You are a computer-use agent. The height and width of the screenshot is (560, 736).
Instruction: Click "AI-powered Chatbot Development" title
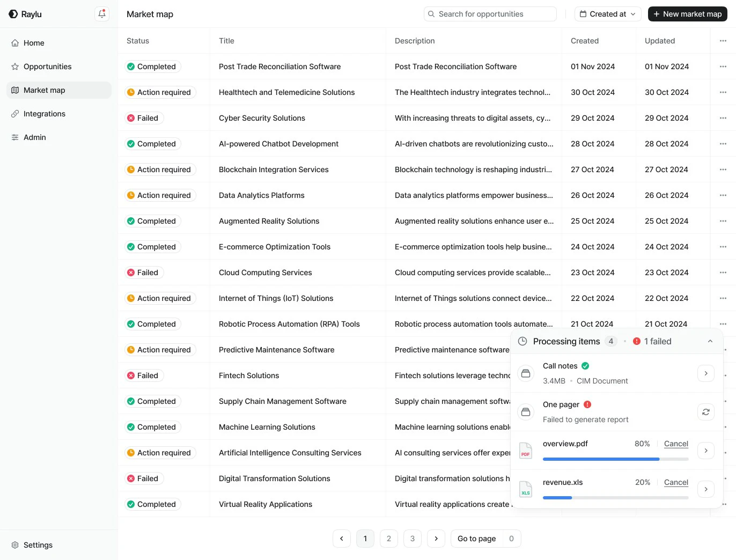click(x=278, y=144)
